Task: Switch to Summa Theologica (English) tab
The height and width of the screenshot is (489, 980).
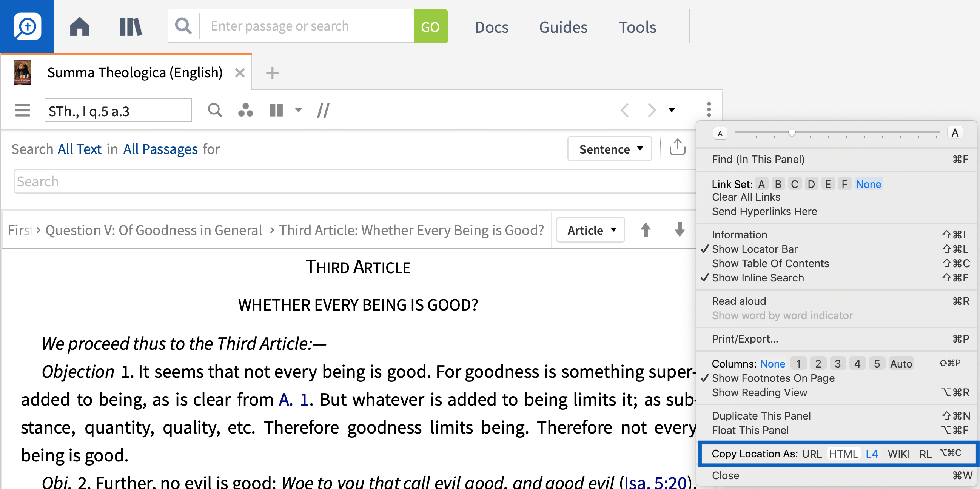Action: coord(135,72)
